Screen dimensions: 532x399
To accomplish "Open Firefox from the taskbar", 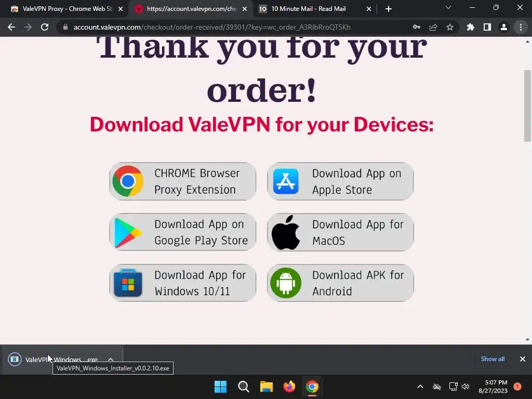I will pos(289,387).
